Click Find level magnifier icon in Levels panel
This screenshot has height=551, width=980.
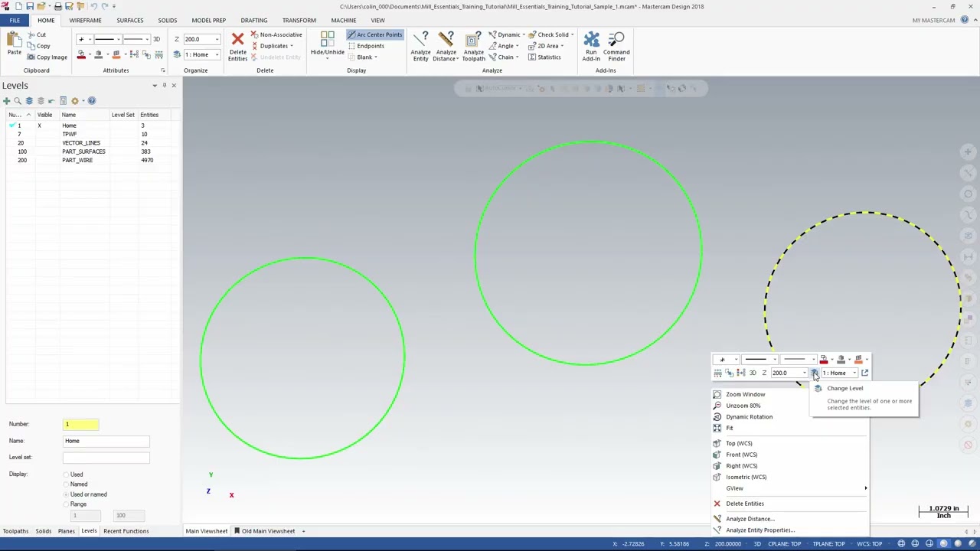[x=18, y=101]
